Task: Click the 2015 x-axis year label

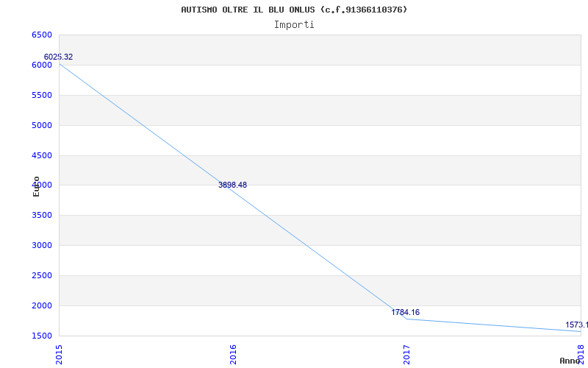Action: [x=59, y=354]
